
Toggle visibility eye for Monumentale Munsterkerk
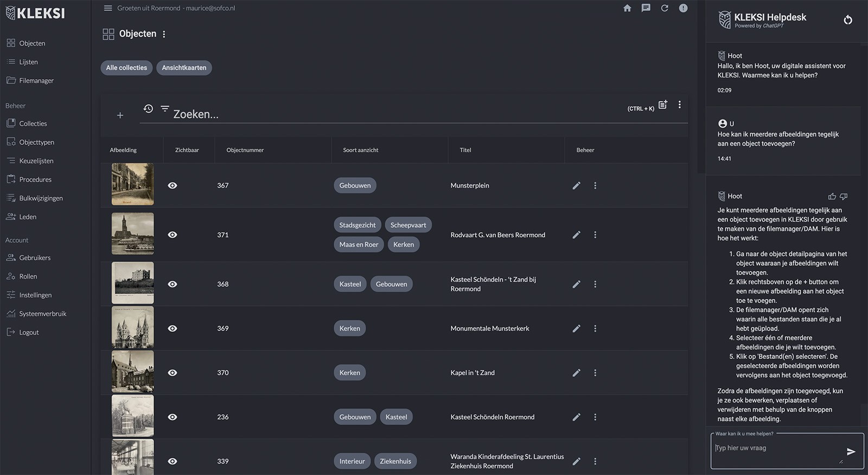(173, 329)
